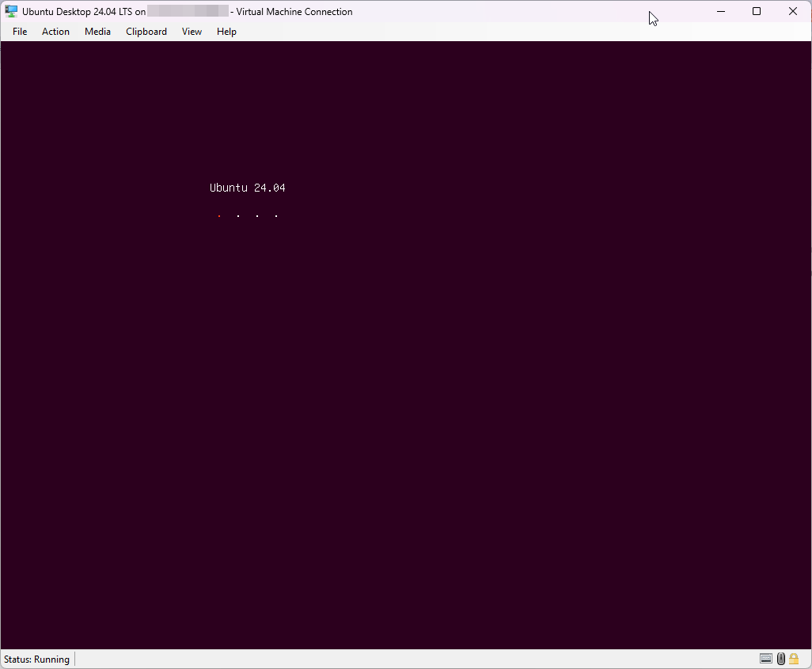Click the Hyper-V icon in the title bar
812x669 pixels.
(x=9, y=11)
